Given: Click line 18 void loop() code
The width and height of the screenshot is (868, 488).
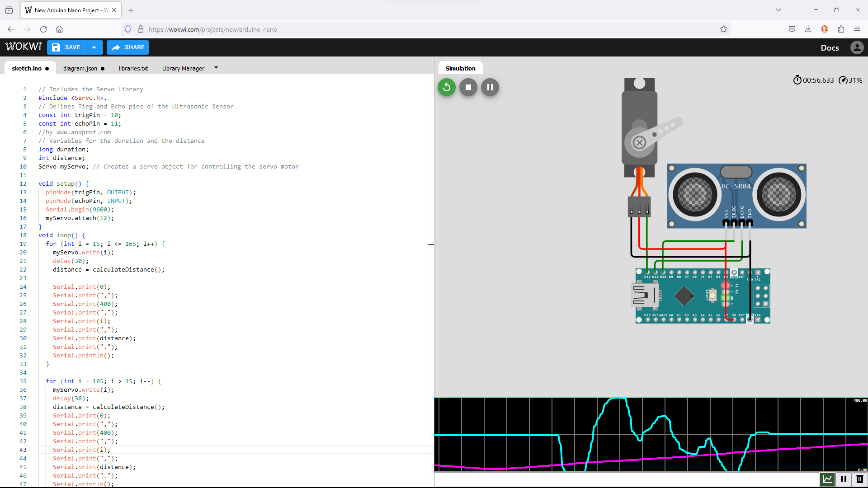Looking at the screenshot, I should pos(62,235).
